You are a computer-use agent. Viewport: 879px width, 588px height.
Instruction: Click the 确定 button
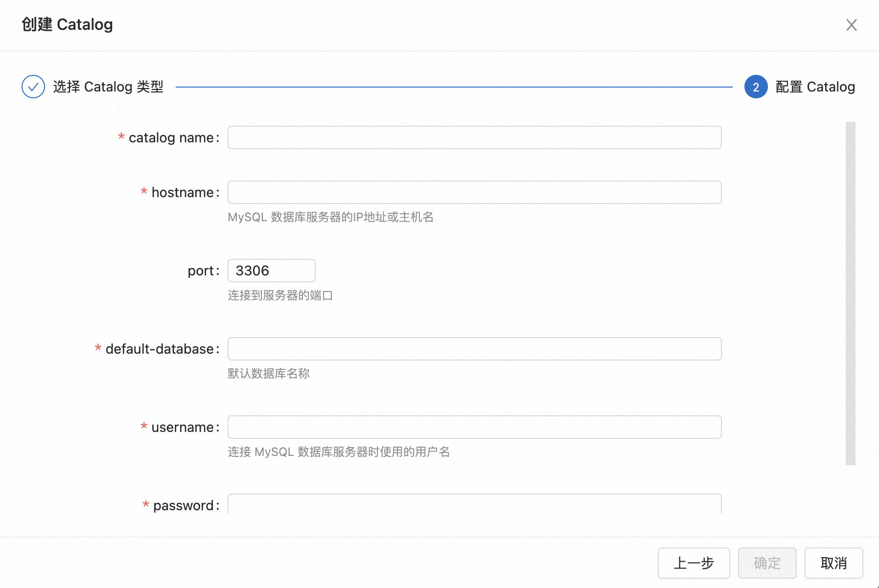click(767, 563)
